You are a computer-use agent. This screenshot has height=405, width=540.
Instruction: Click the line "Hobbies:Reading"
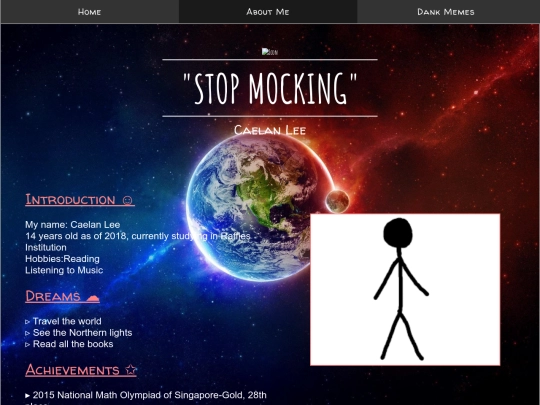click(x=62, y=259)
